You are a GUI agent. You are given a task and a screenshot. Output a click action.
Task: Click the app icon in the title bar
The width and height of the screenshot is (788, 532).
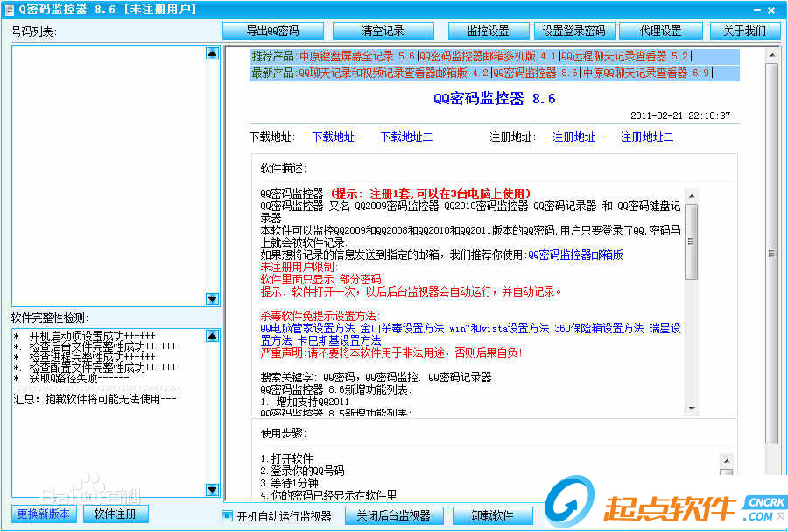11,10
